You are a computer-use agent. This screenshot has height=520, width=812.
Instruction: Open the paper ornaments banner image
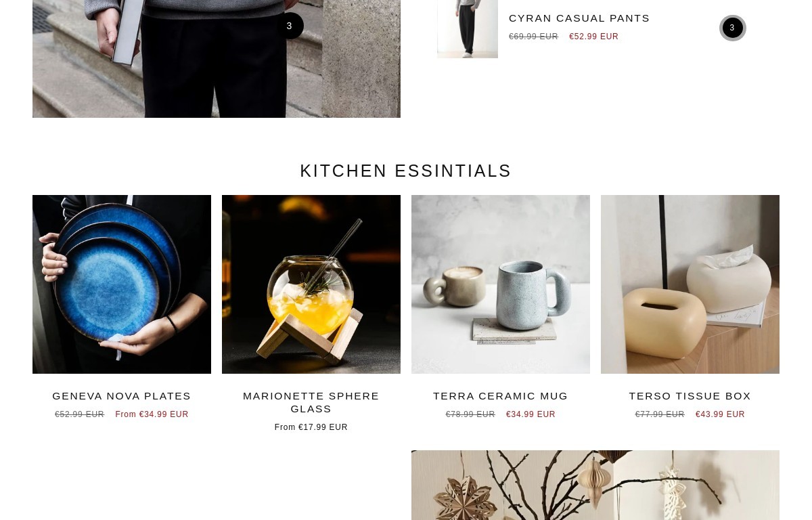pos(595,485)
